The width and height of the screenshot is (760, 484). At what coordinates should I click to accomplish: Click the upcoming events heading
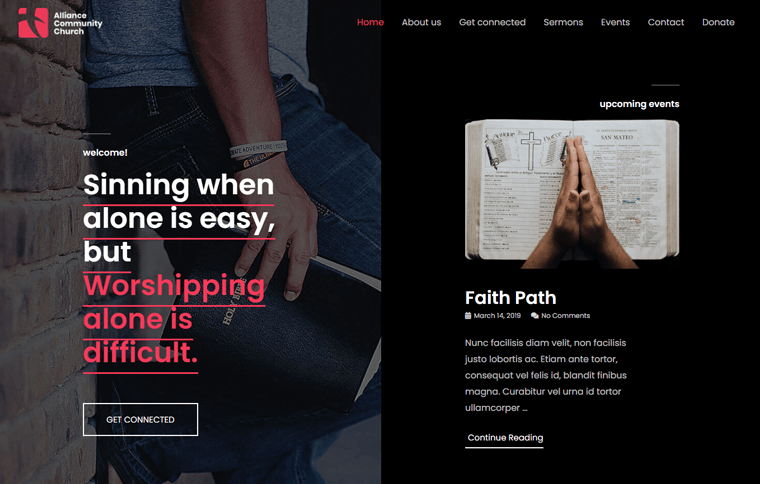click(x=639, y=104)
